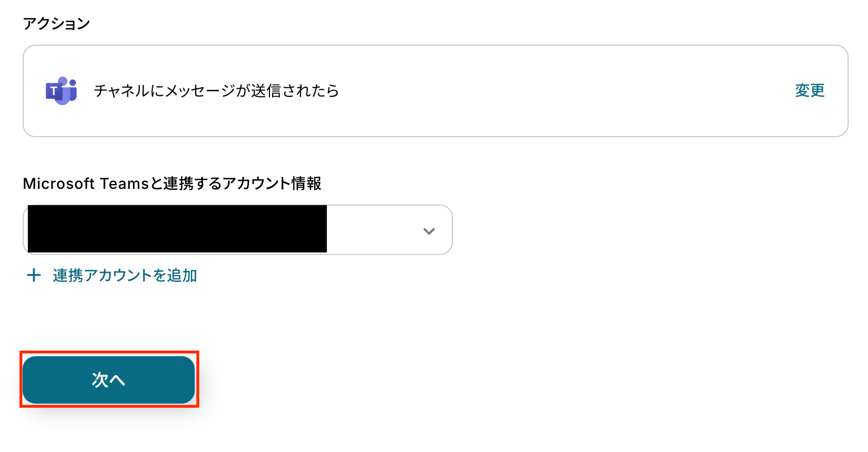The width and height of the screenshot is (868, 452).
Task: Click the blacked-out account name
Action: tap(177, 229)
